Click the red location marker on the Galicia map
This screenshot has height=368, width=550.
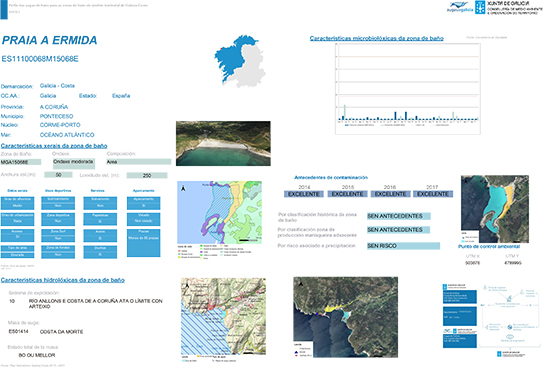click(221, 49)
